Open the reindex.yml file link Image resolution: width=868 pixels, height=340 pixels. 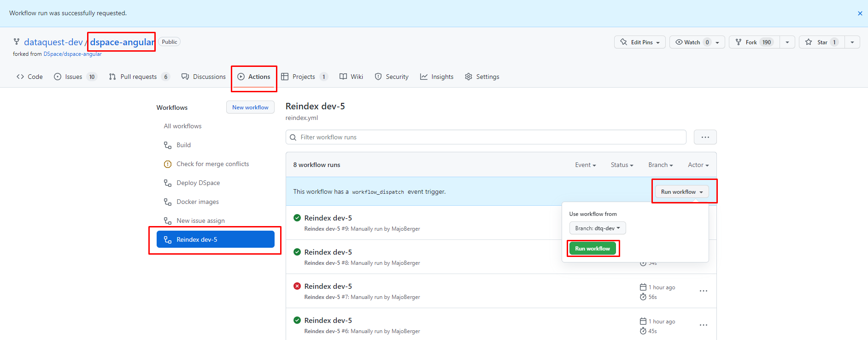coord(302,118)
